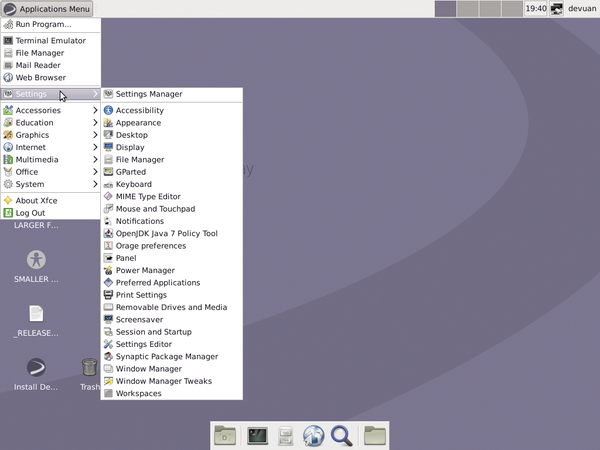This screenshot has width=600, height=450.
Task: Open Accessibility settings
Action: tap(172, 110)
